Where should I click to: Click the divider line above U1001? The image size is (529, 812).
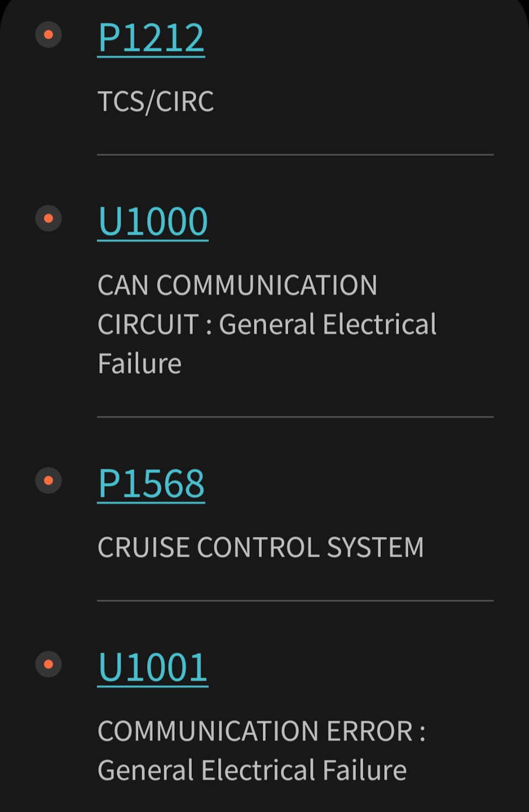click(295, 600)
